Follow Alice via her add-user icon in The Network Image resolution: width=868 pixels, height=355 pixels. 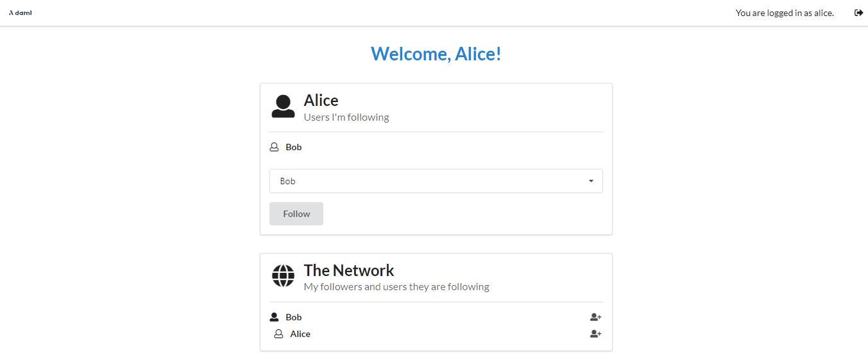click(595, 334)
